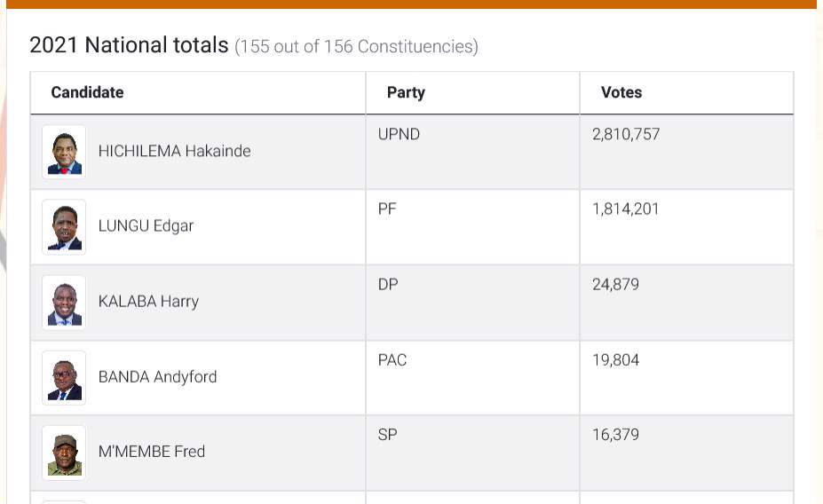Click the constituencies count text in parentheses
This screenshot has width=823, height=504.
(356, 46)
